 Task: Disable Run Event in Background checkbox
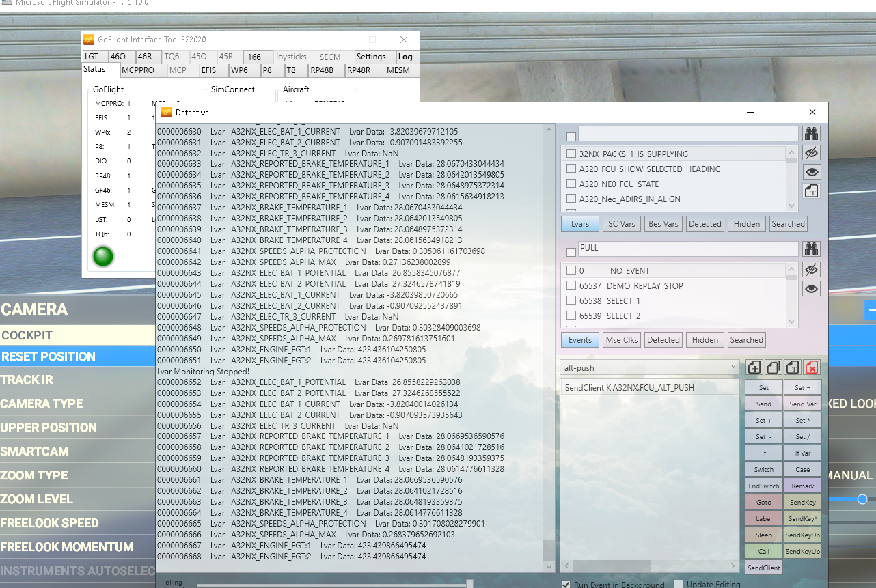click(566, 585)
